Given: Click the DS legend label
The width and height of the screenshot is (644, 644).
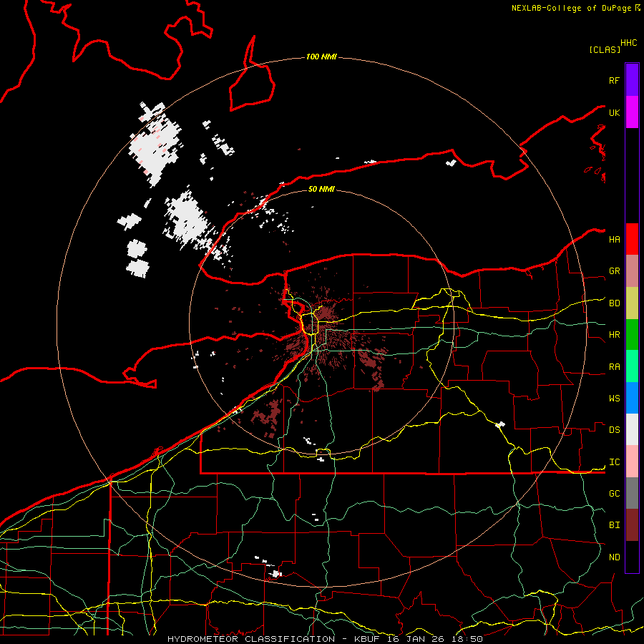Looking at the screenshot, I should tap(614, 430).
